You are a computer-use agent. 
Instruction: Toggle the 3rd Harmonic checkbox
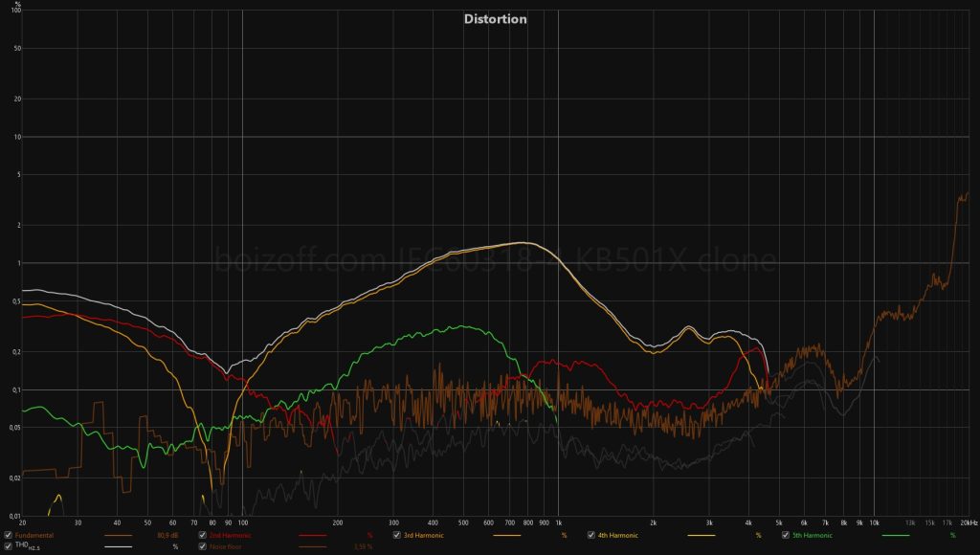tap(397, 535)
